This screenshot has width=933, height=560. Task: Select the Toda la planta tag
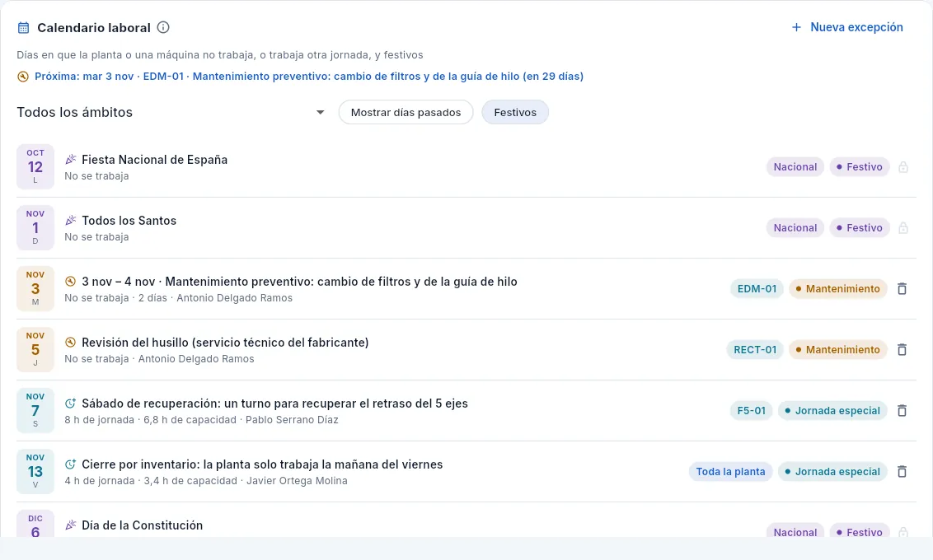[731, 471]
